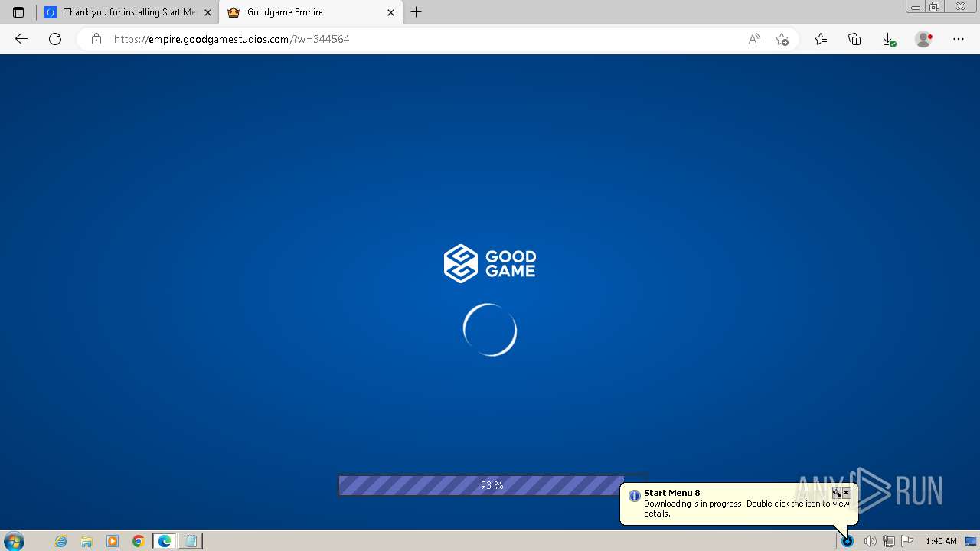
Task: View site information lock icon
Action: [x=96, y=39]
